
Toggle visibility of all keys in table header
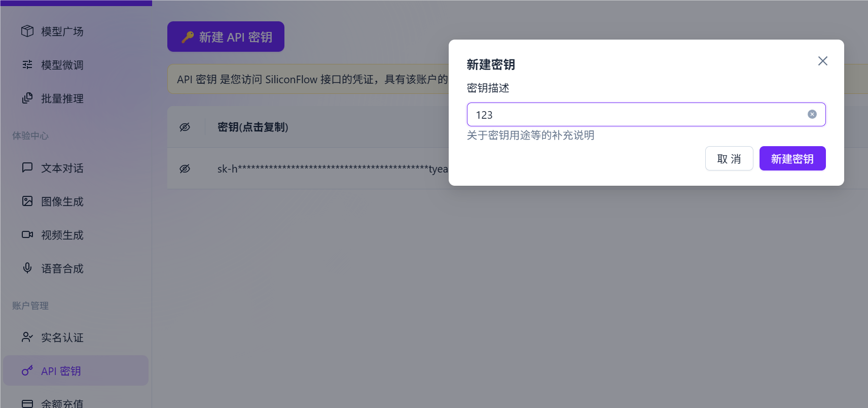pos(185,127)
